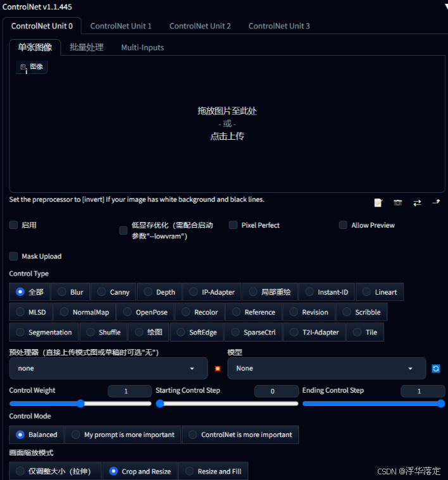Open the 批量处理 batch tab

(x=86, y=47)
